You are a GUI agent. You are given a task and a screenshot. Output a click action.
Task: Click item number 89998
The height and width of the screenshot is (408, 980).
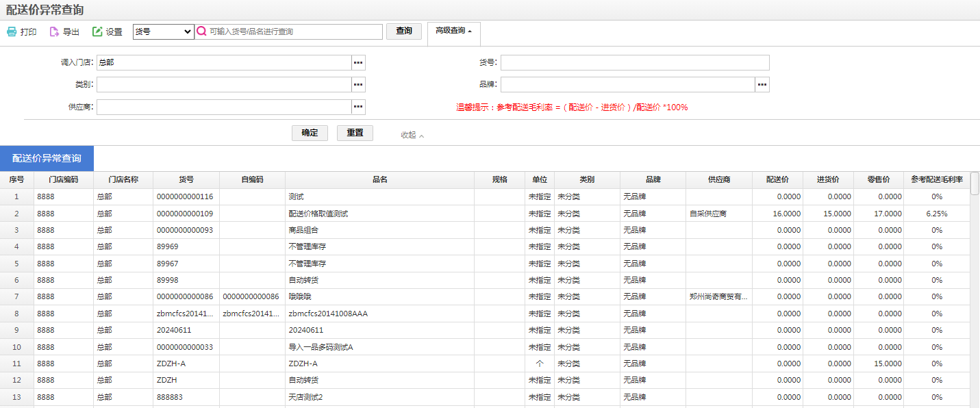tap(167, 280)
